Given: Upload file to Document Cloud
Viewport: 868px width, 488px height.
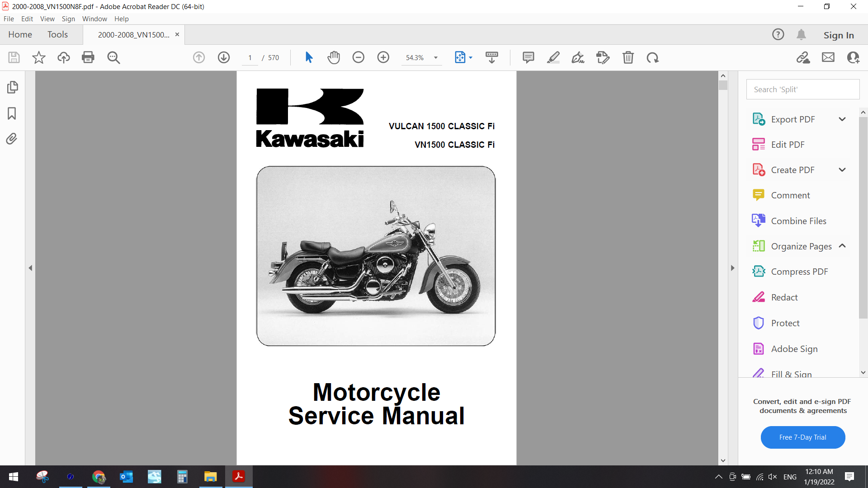Looking at the screenshot, I should pos(64,57).
